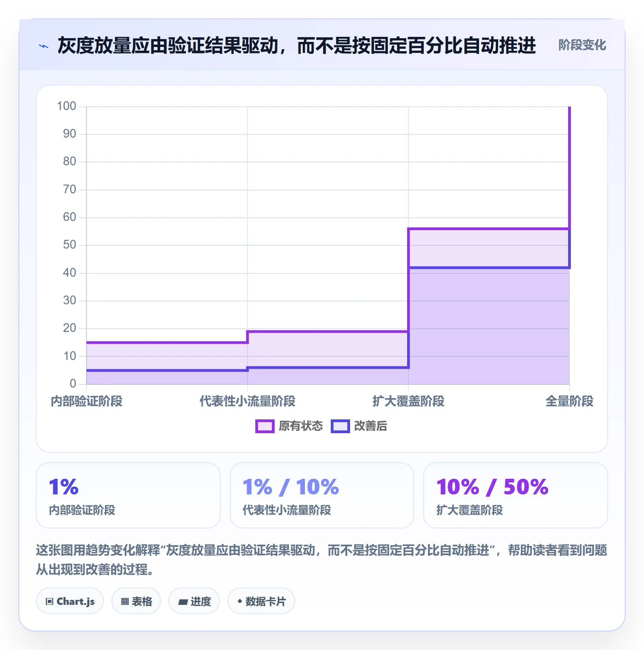Image resolution: width=644 pixels, height=650 pixels.
Task: Toggle the 改善后 legend swatch
Action: click(340, 426)
